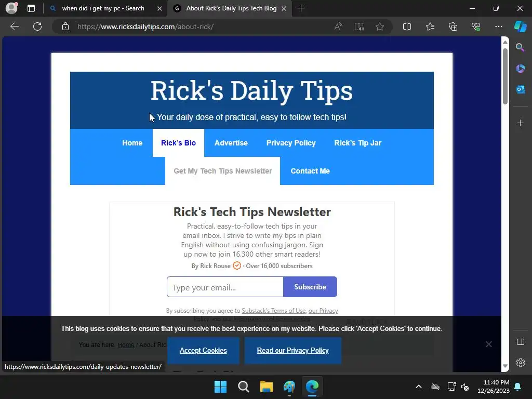Add an app with the sidebar plus icon

click(x=520, y=123)
